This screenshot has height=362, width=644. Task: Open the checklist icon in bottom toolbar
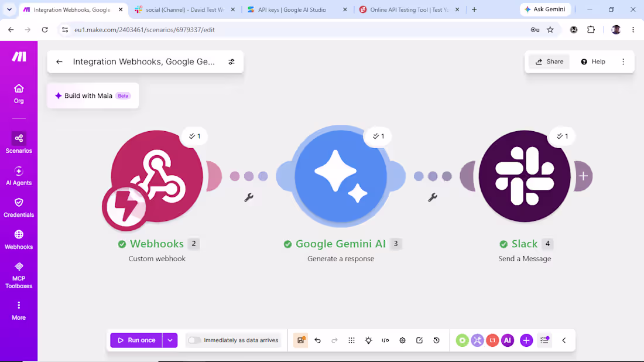(x=544, y=340)
